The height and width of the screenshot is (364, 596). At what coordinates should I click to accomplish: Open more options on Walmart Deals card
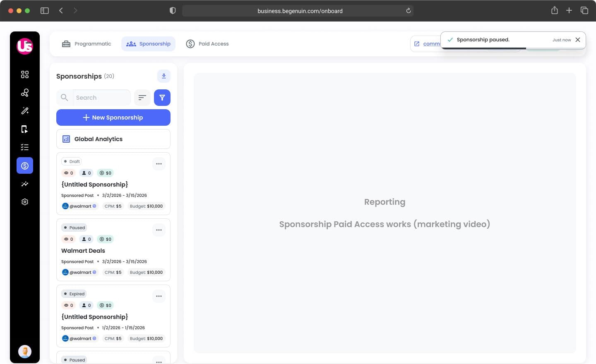click(x=159, y=230)
